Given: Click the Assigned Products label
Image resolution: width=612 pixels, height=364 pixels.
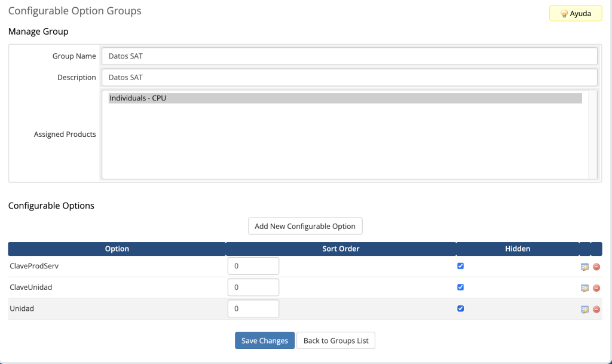Looking at the screenshot, I should [x=65, y=134].
